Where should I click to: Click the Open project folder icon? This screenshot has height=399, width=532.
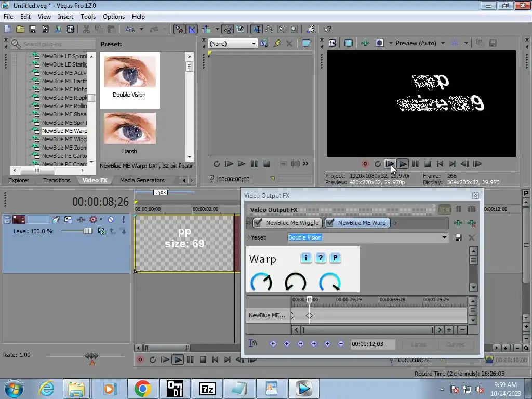[20, 30]
